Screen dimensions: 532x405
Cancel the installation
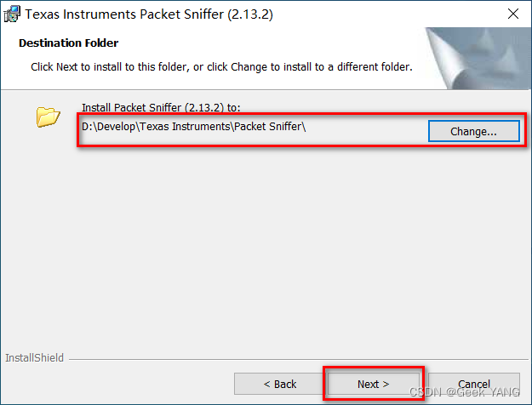473,384
